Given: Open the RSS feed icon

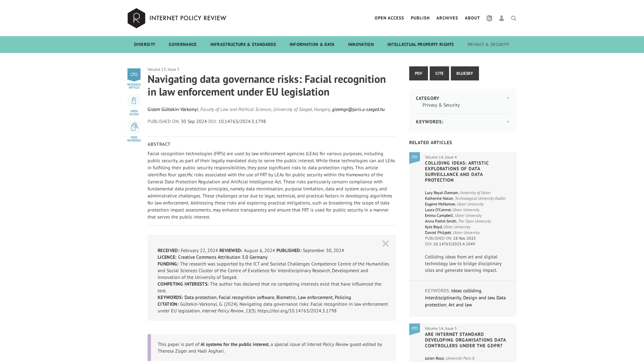Looking at the screenshot, I should [489, 18].
